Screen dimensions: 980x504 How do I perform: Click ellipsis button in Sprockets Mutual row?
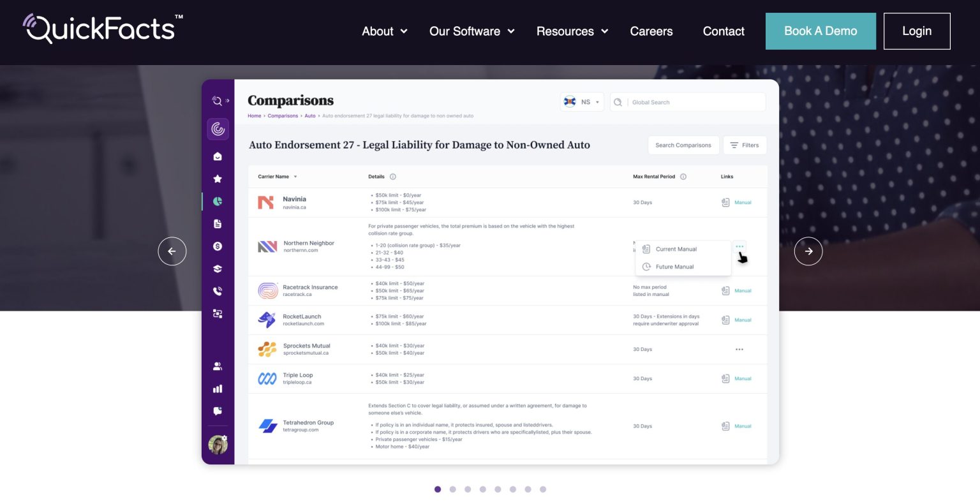point(739,350)
